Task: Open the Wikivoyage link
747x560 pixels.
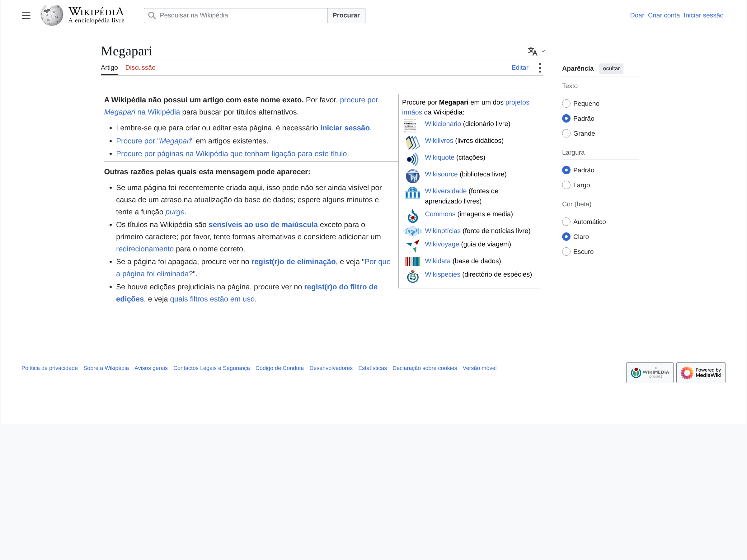Action: pos(442,244)
